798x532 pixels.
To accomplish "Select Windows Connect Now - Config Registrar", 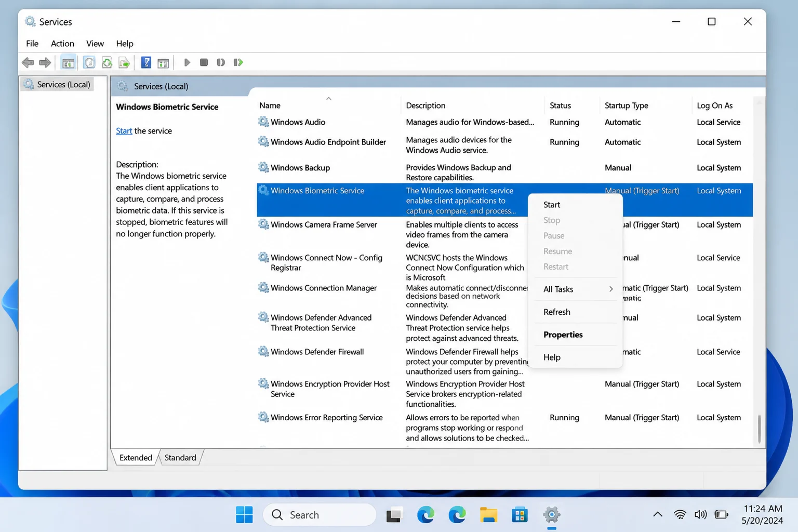I will (x=326, y=262).
